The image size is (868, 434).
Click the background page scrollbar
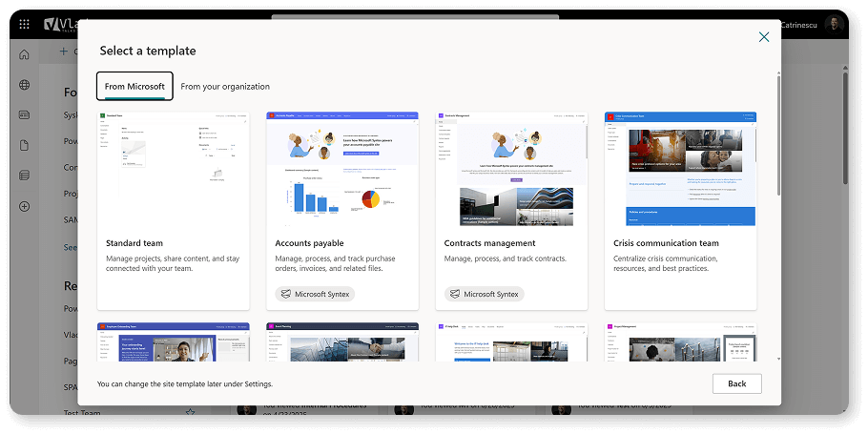pyautogui.click(x=845, y=129)
